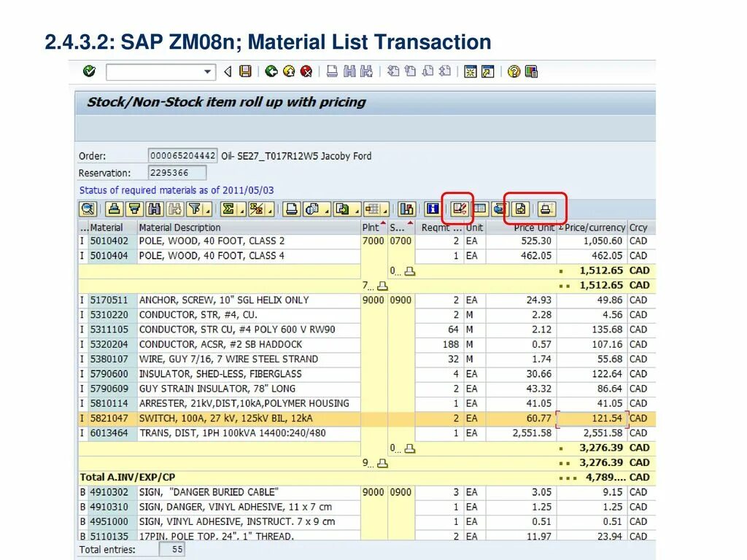The width and height of the screenshot is (747, 560).
Task: Click the Generate Shortcut icon
Action: 487,71
